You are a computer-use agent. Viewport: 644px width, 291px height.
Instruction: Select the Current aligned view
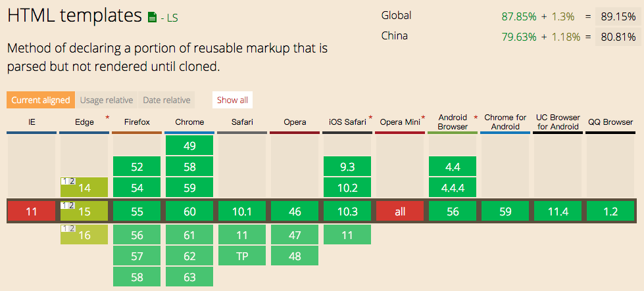[40, 100]
